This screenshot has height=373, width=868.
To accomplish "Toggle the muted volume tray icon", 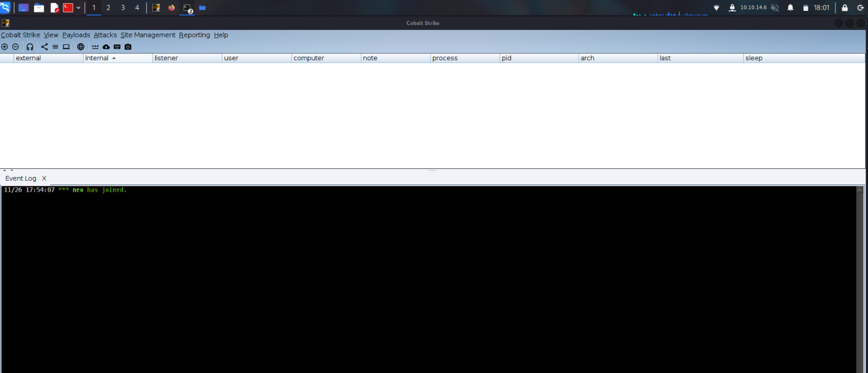I will pyautogui.click(x=775, y=8).
